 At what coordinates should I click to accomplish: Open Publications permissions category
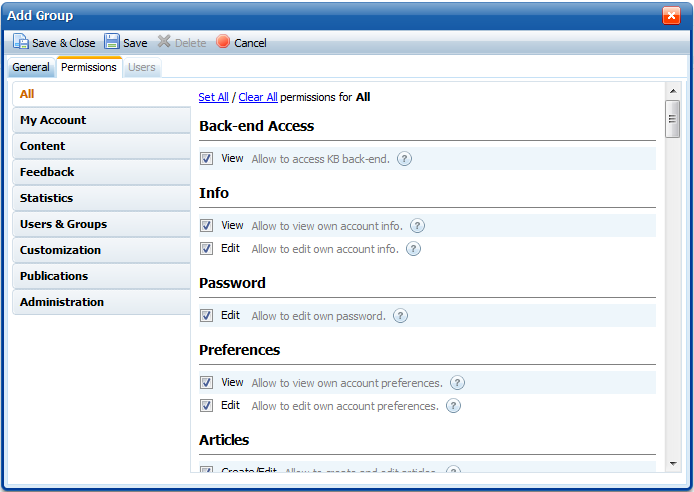point(101,276)
